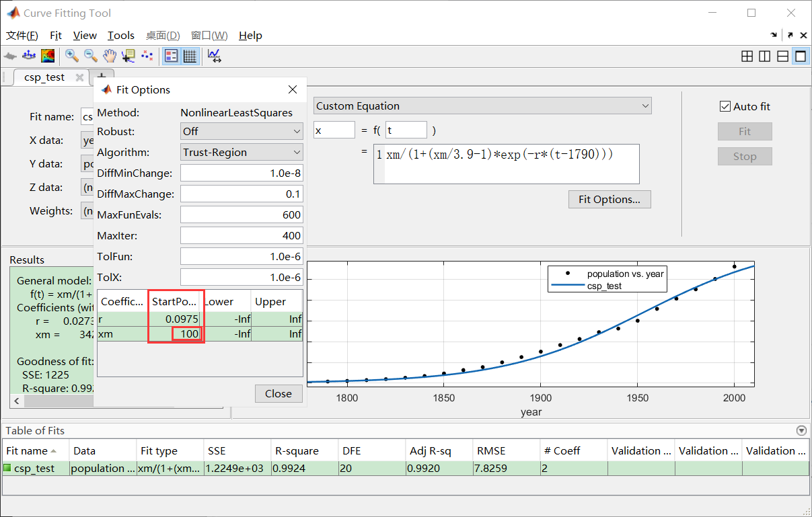The width and height of the screenshot is (812, 517).
Task: Click the custom equation text box
Action: coord(506,163)
